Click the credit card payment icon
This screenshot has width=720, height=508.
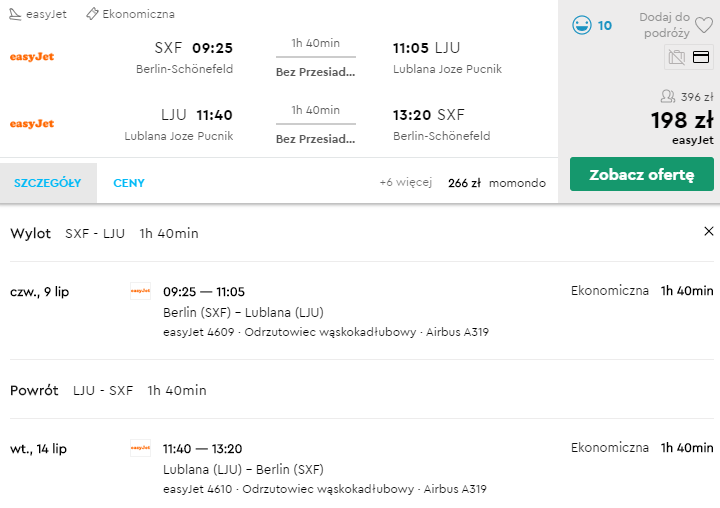(701, 57)
